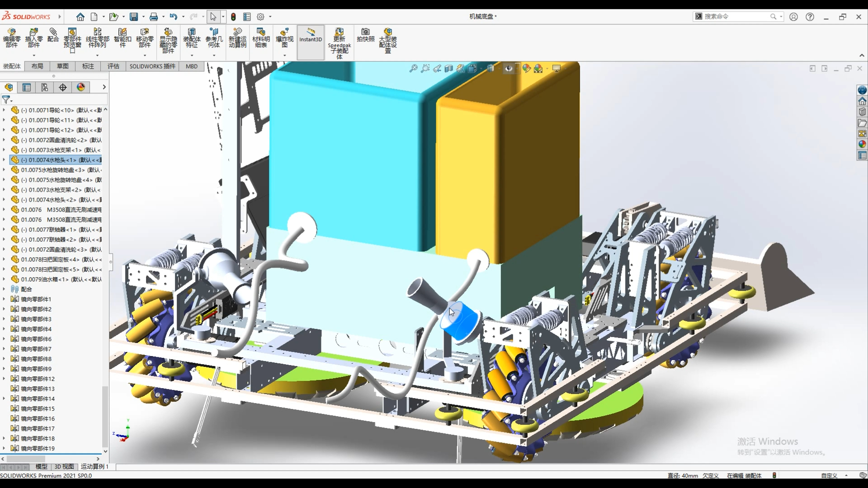Open the DimXpertManager crosshair tab
This screenshot has height=488, width=868.
pyautogui.click(x=63, y=87)
